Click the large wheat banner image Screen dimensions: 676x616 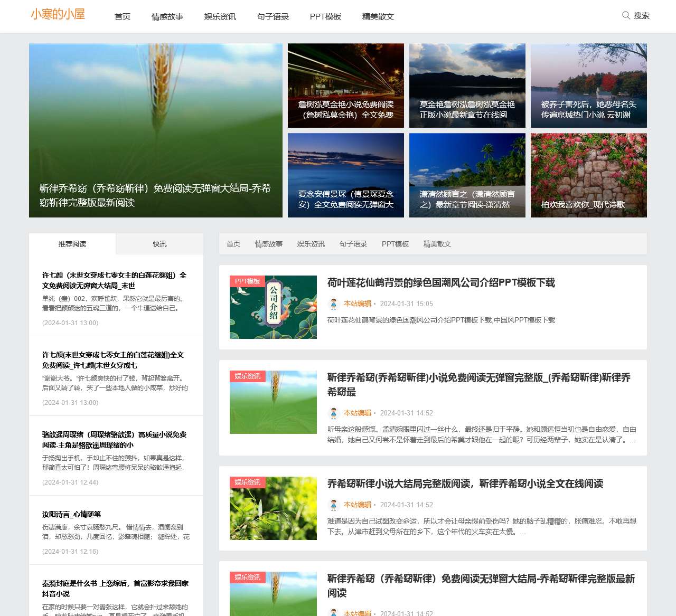click(155, 130)
